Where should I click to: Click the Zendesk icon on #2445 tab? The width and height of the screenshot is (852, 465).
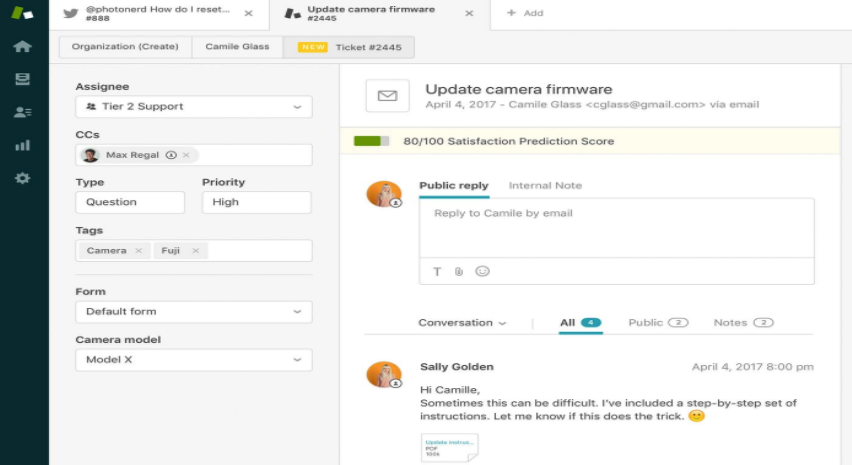[292, 14]
